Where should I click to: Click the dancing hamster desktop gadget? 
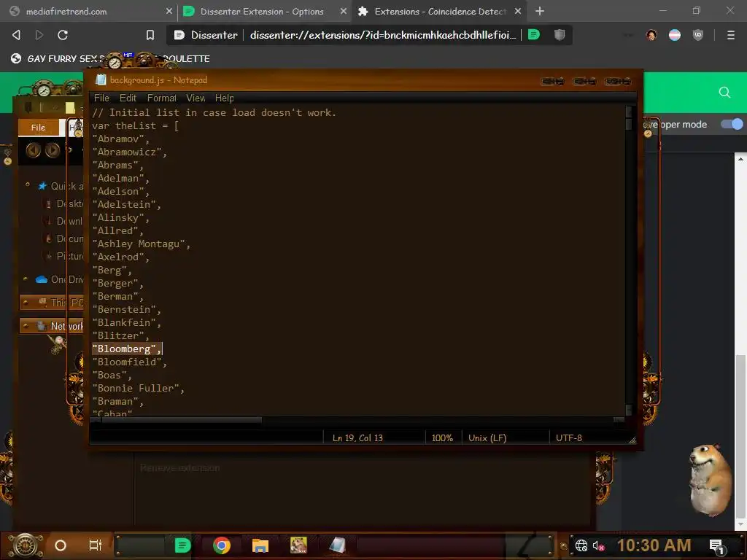[710, 480]
